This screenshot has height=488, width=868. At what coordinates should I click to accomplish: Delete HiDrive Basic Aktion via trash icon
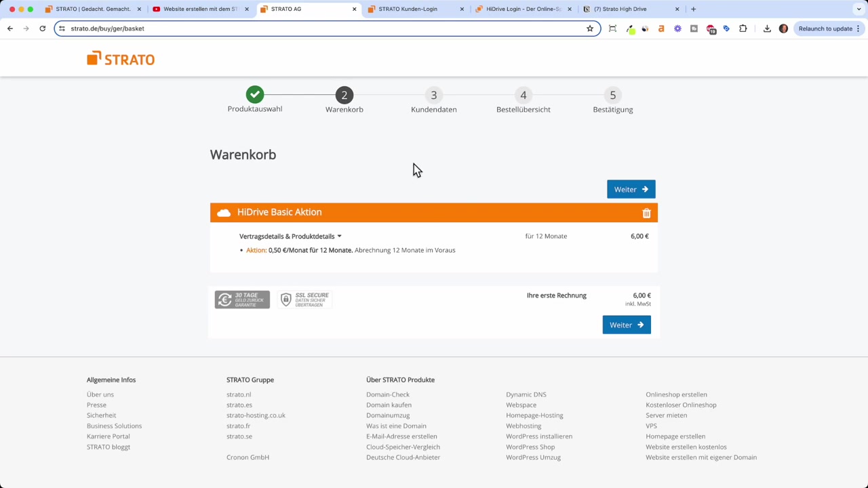tap(646, 213)
